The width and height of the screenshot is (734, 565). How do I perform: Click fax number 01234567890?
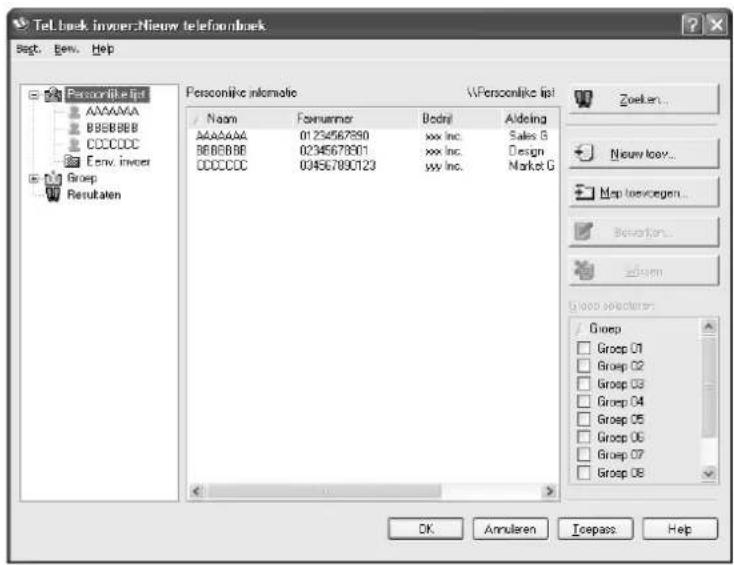click(334, 136)
